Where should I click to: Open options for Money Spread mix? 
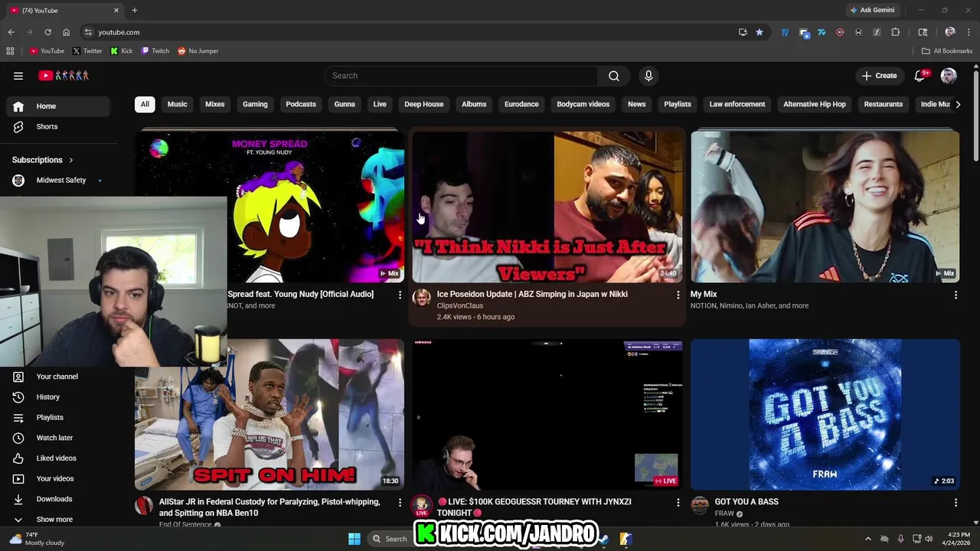(x=400, y=295)
